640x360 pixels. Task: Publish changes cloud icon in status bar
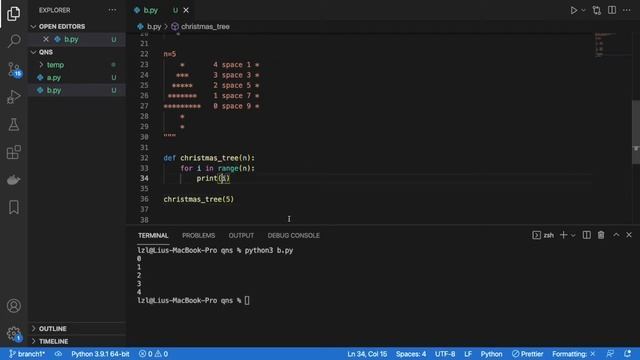(x=58, y=354)
